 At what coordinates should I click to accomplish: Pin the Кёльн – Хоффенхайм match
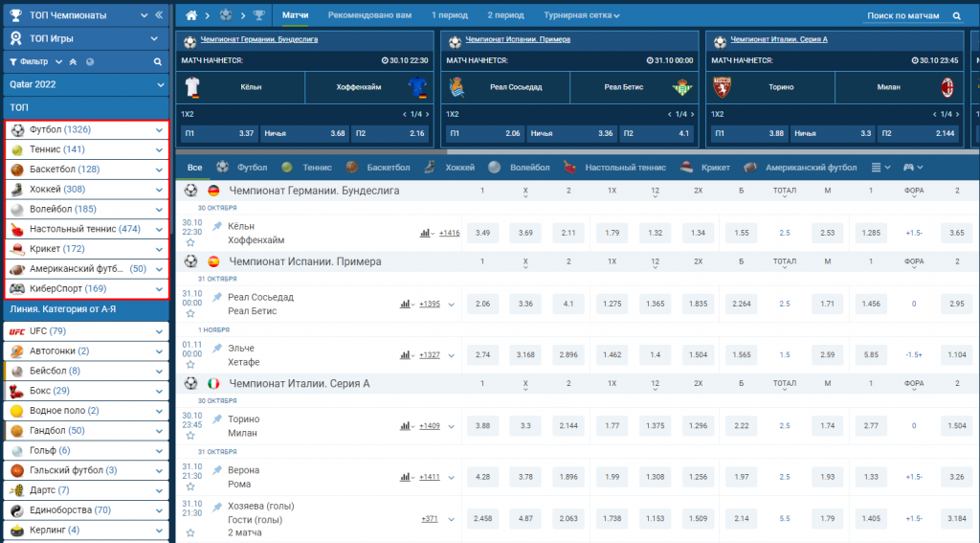(x=217, y=226)
